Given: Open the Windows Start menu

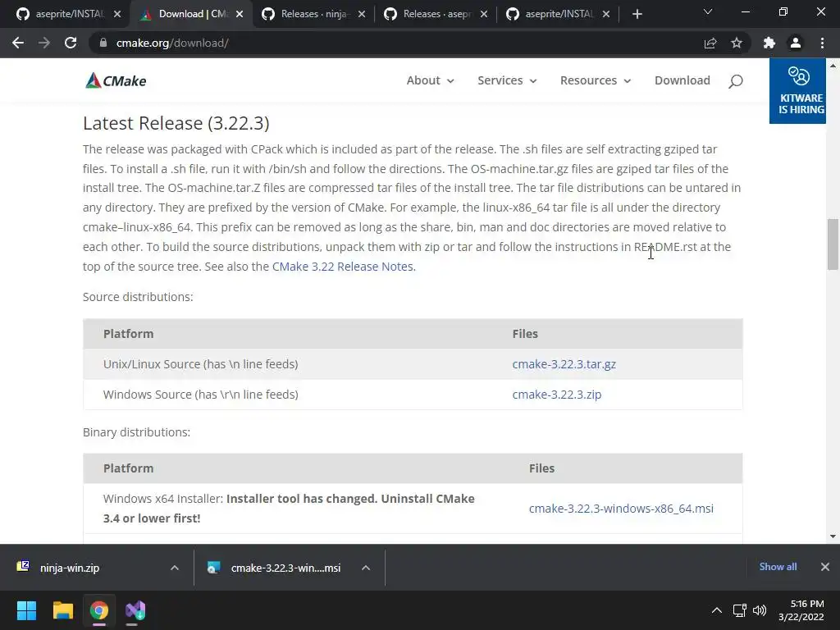Looking at the screenshot, I should pos(26,610).
